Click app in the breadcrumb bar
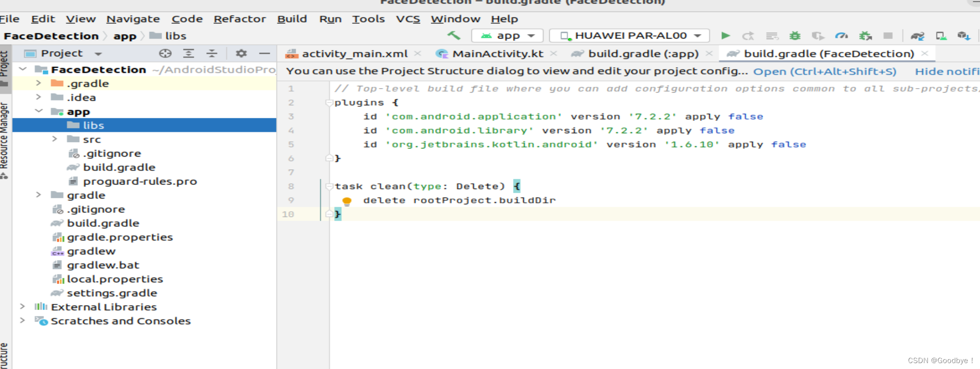 coord(125,36)
